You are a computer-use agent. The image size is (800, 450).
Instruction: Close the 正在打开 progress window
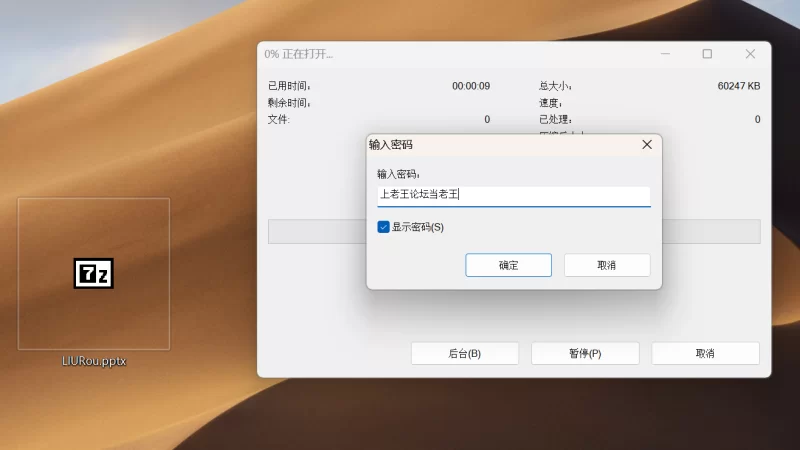coord(750,54)
